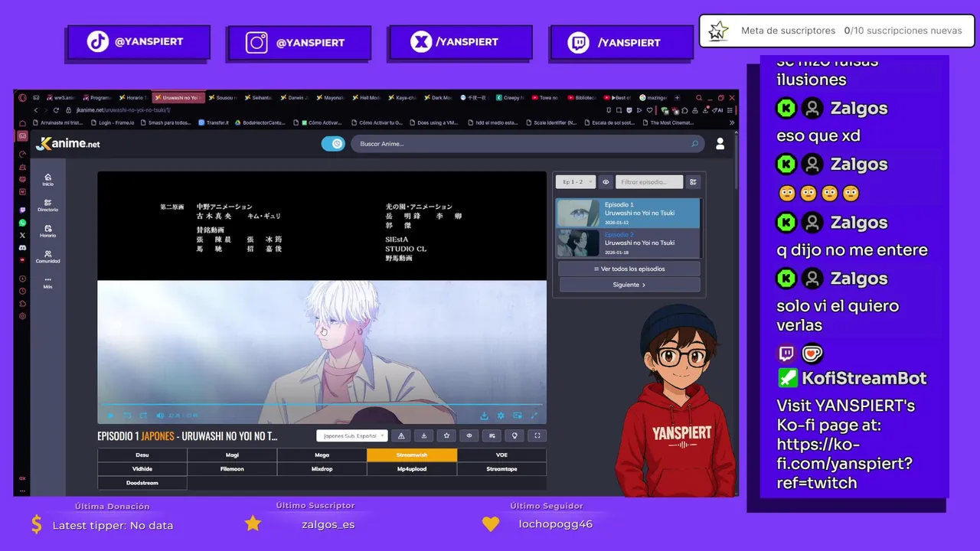The height and width of the screenshot is (551, 980).
Task: Open the Directorio section icon
Action: coord(47,205)
